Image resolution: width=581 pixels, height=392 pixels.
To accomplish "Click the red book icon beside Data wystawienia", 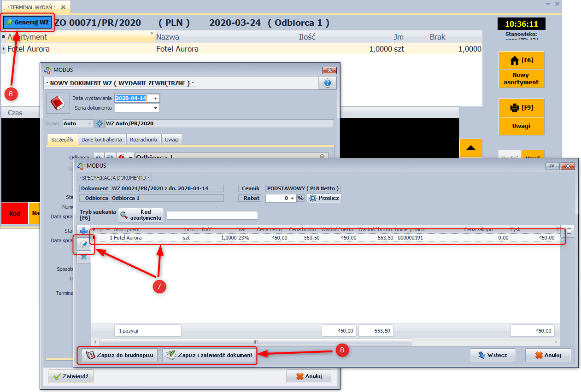I will [x=58, y=103].
